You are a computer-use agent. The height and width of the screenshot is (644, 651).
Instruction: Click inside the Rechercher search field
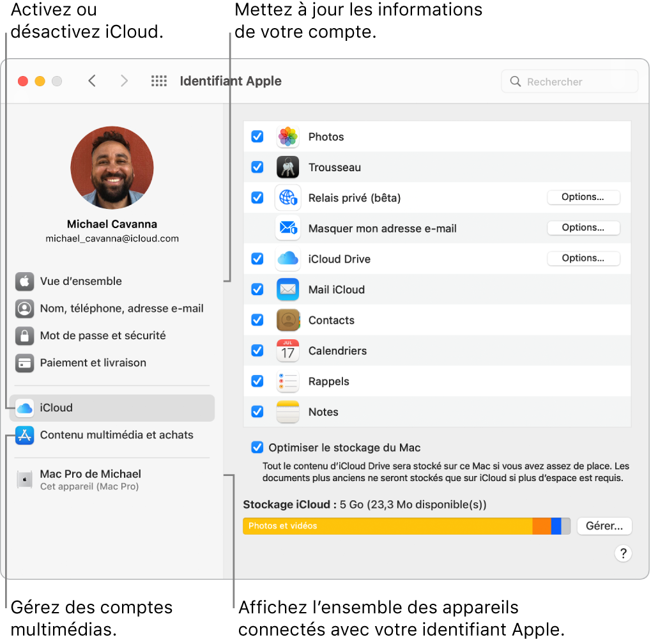pos(569,81)
